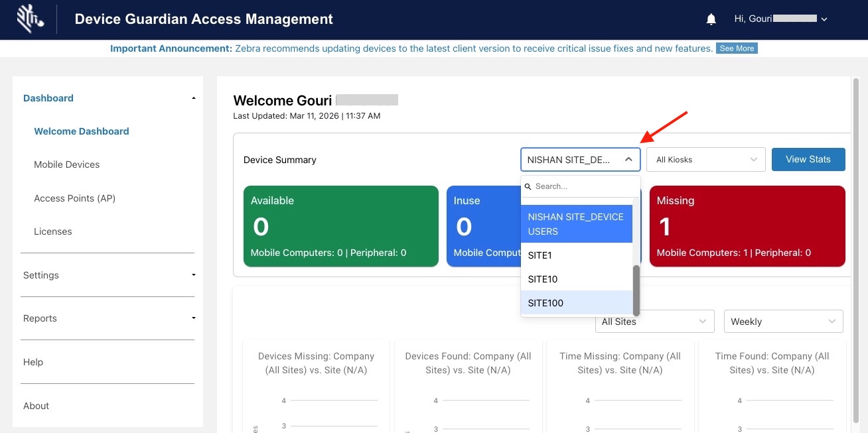868x433 pixels.
Task: Expand the user account menu chevron
Action: pyautogui.click(x=824, y=20)
